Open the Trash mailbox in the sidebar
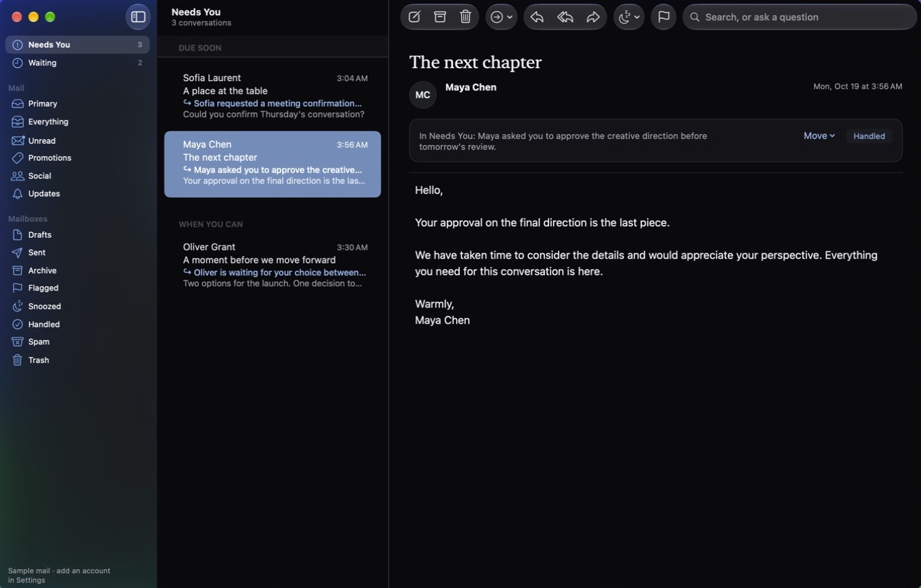 coord(78,360)
